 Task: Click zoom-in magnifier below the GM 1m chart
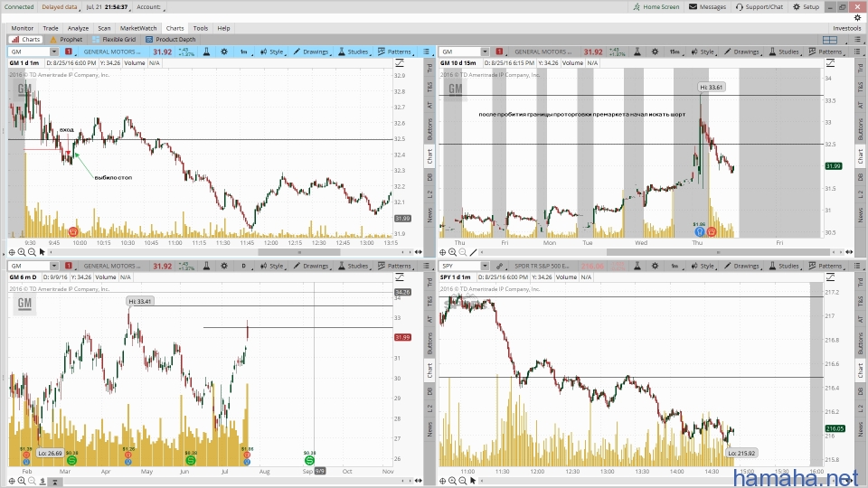22,252
